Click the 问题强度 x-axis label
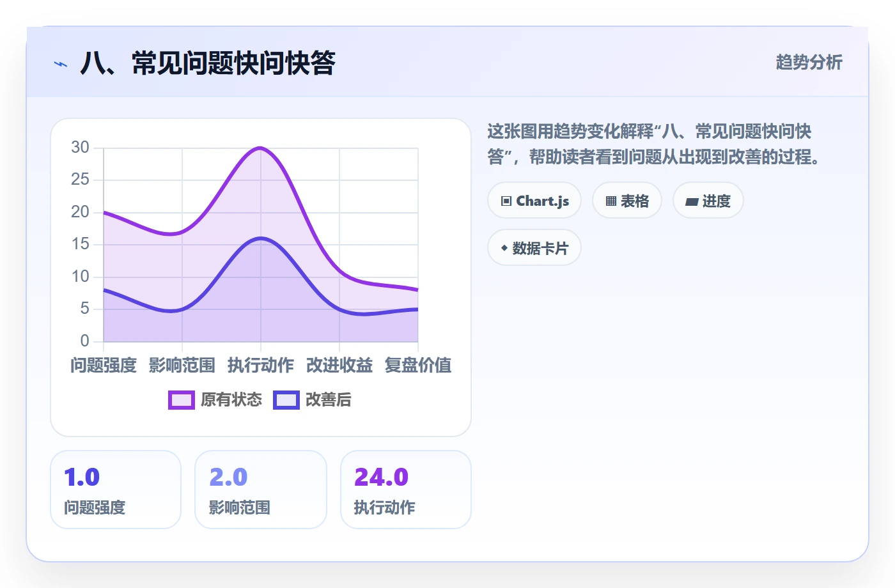895x588 pixels. pyautogui.click(x=104, y=366)
